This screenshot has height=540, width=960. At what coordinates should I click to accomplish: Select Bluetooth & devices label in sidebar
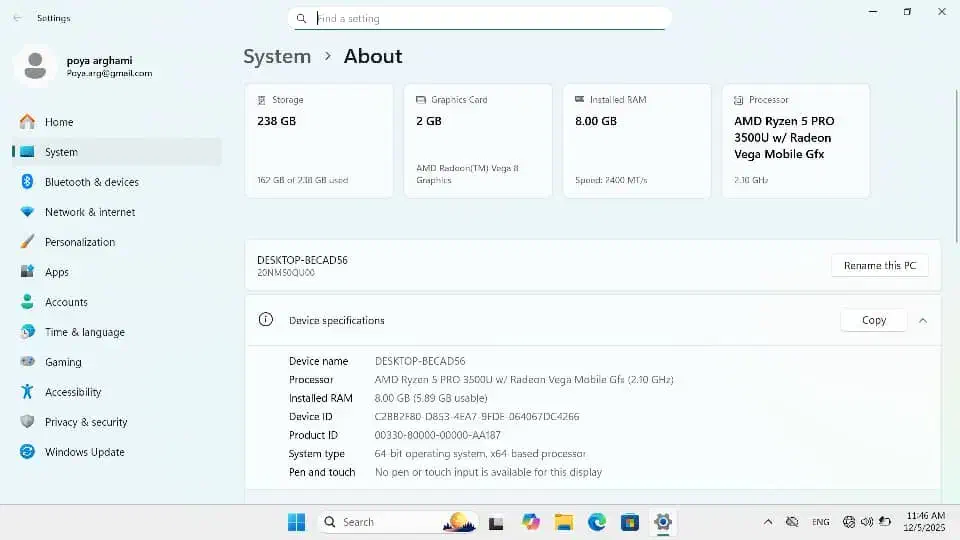[x=92, y=182]
